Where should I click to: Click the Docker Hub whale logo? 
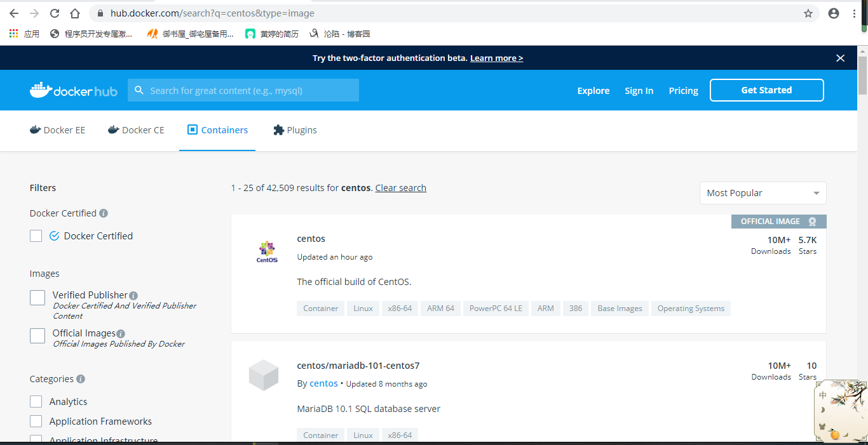tap(73, 90)
